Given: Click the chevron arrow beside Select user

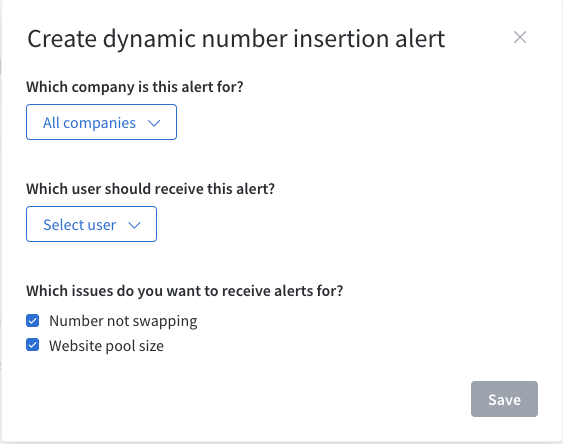Looking at the screenshot, I should (134, 225).
